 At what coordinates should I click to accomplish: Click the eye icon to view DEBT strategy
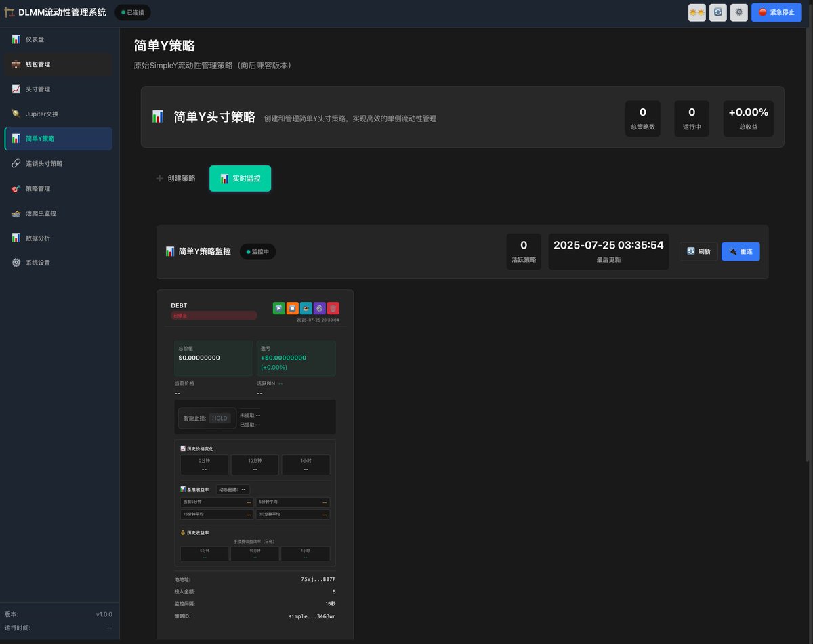click(x=306, y=308)
